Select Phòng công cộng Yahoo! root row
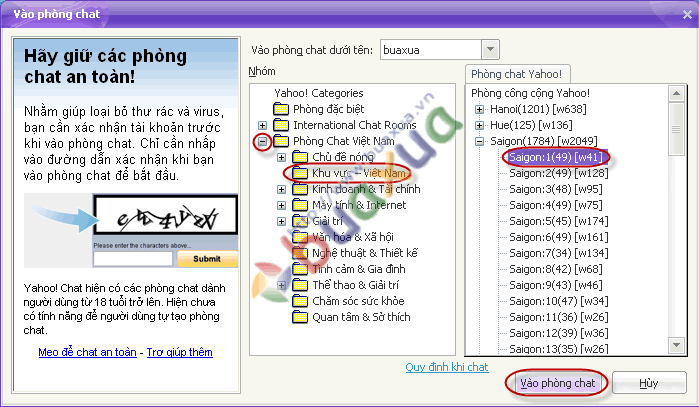Image resolution: width=699 pixels, height=407 pixels. point(530,93)
